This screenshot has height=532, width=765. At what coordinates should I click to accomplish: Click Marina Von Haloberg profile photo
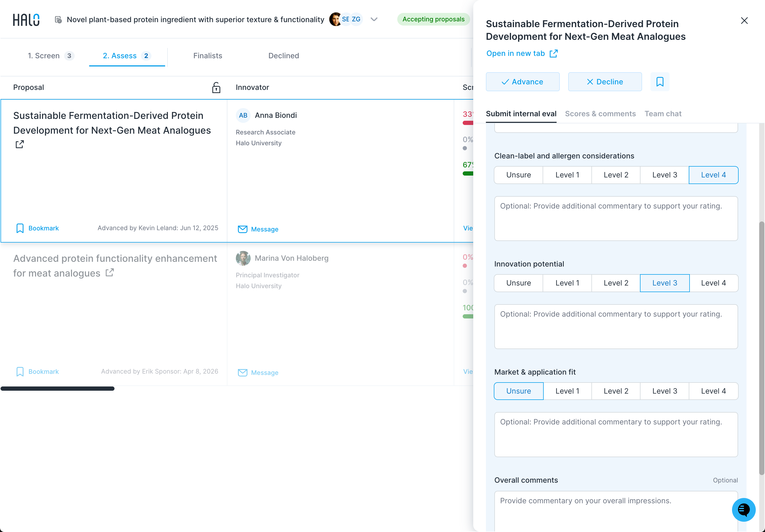(243, 258)
